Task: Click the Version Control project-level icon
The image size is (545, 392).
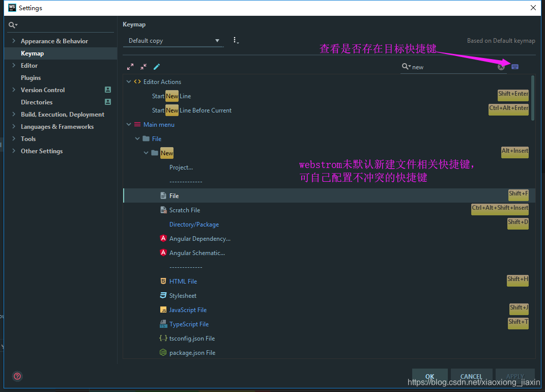Action: click(x=108, y=90)
